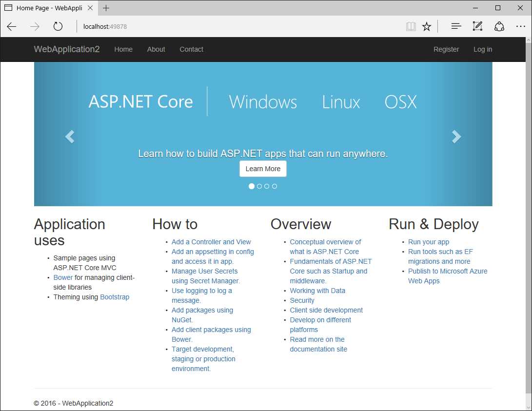Screen dimensions: 532x411
Task: Select the second carousel indicator dot
Action: point(259,186)
